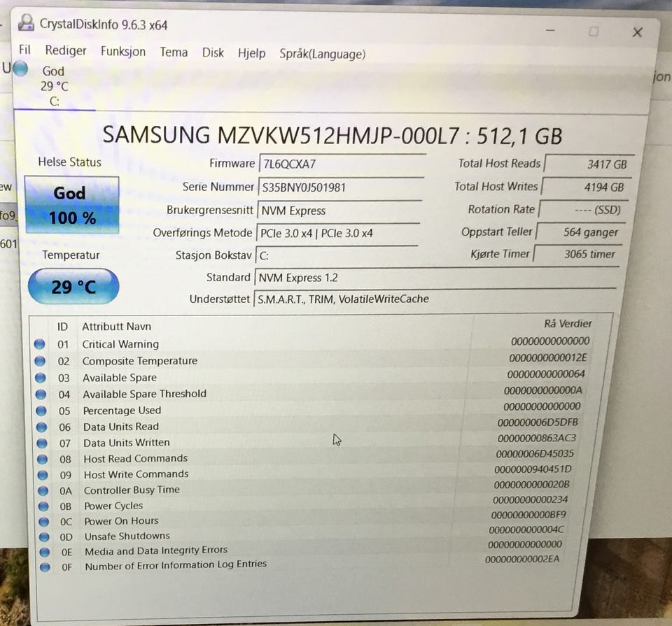Image resolution: width=672 pixels, height=626 pixels.
Task: Open the Disk menu
Action: 213,52
